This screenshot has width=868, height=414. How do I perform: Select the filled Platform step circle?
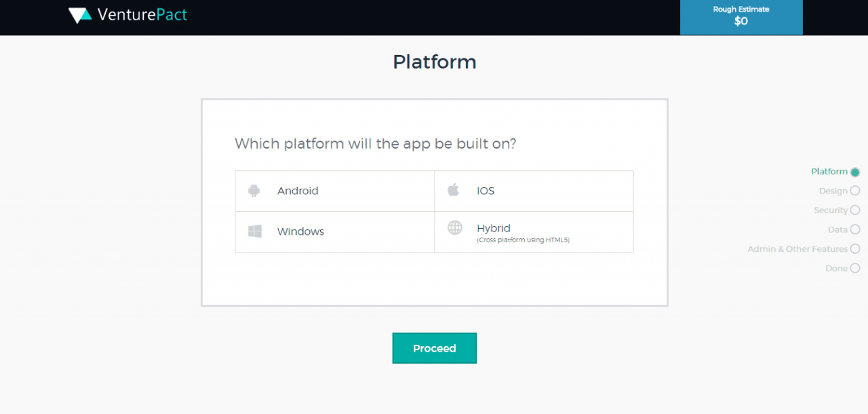pyautogui.click(x=855, y=172)
